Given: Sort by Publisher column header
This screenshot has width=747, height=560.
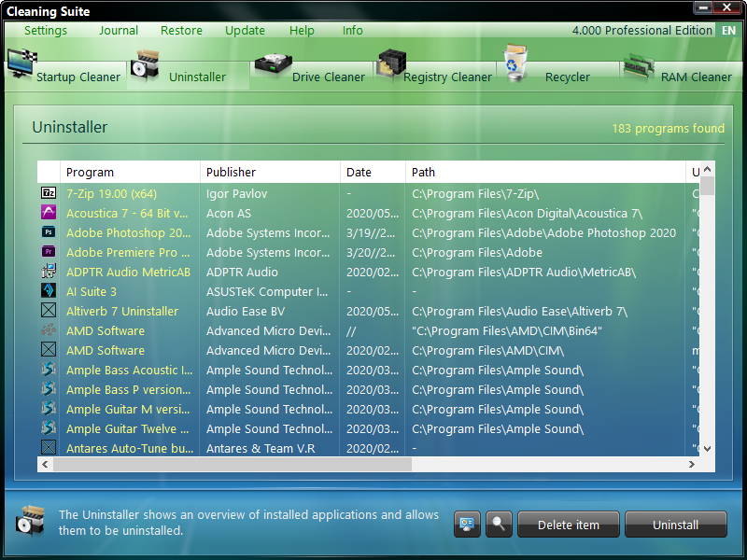Looking at the screenshot, I should (270, 172).
